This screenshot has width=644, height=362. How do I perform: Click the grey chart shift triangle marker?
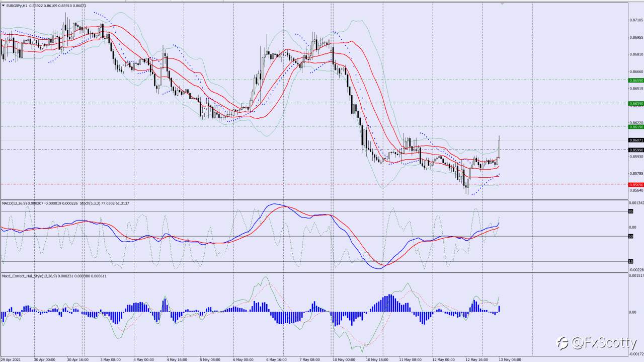[x=502, y=4]
